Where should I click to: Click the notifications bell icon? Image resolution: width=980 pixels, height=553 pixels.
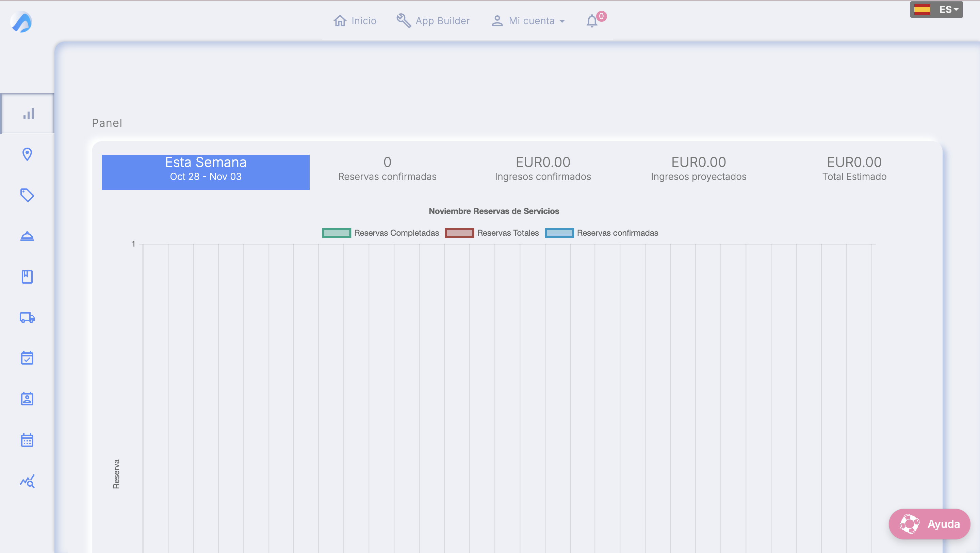pyautogui.click(x=592, y=21)
